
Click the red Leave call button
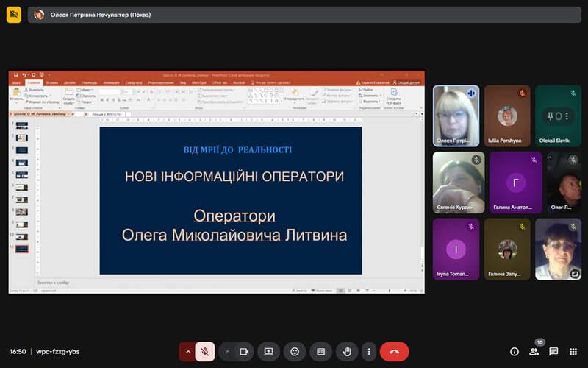coord(394,352)
